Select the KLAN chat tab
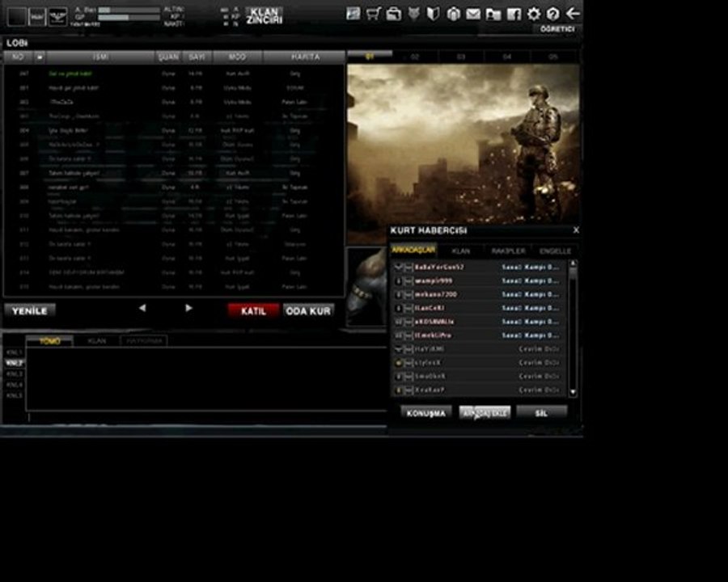The width and height of the screenshot is (728, 582). pos(96,341)
